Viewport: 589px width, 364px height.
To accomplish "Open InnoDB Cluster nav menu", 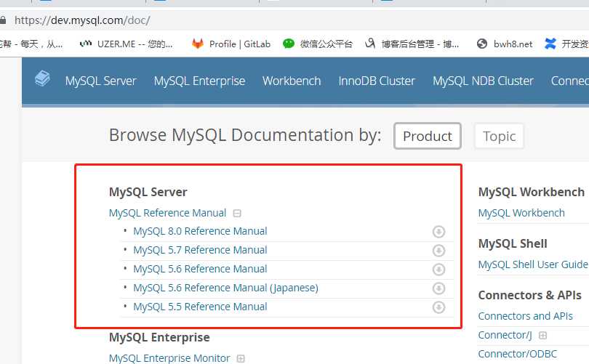I will tap(377, 81).
